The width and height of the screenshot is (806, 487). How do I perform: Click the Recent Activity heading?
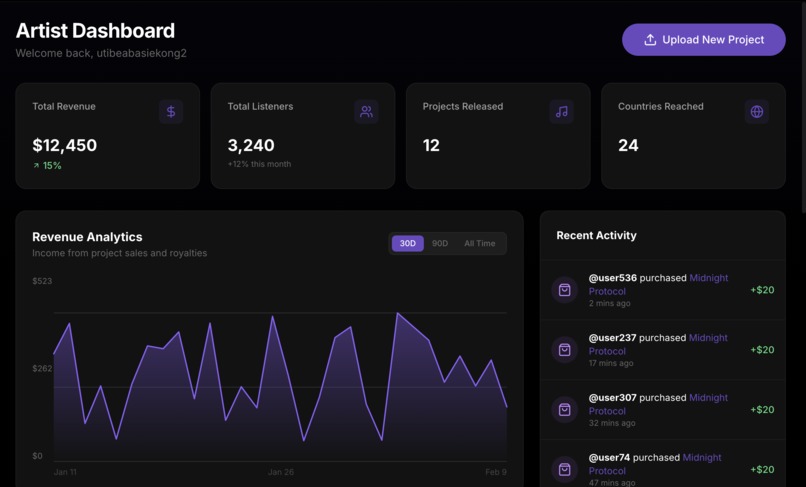(x=596, y=236)
